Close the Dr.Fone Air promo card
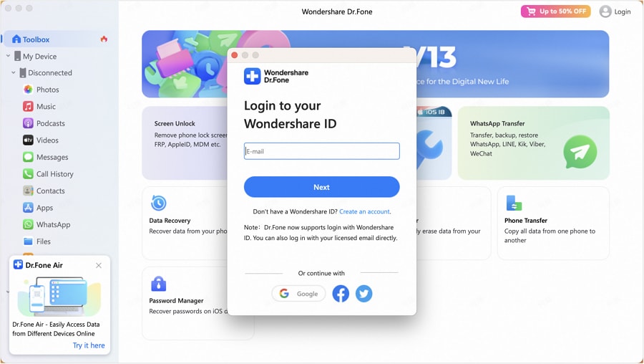 99,265
